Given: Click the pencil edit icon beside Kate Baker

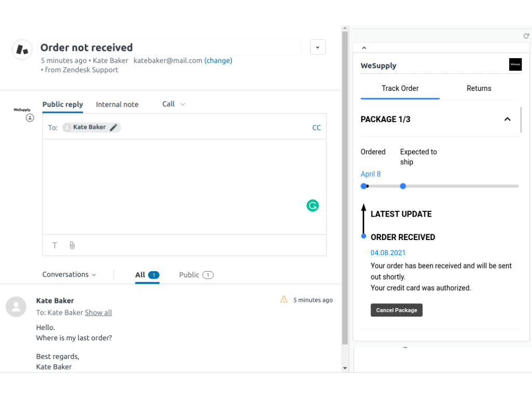Looking at the screenshot, I should click(114, 127).
